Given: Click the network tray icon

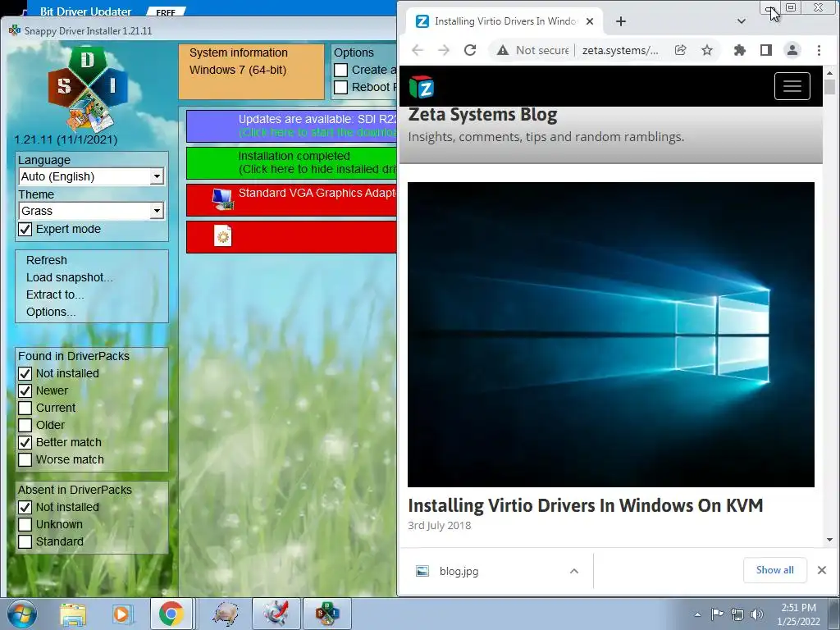Looking at the screenshot, I should (737, 614).
